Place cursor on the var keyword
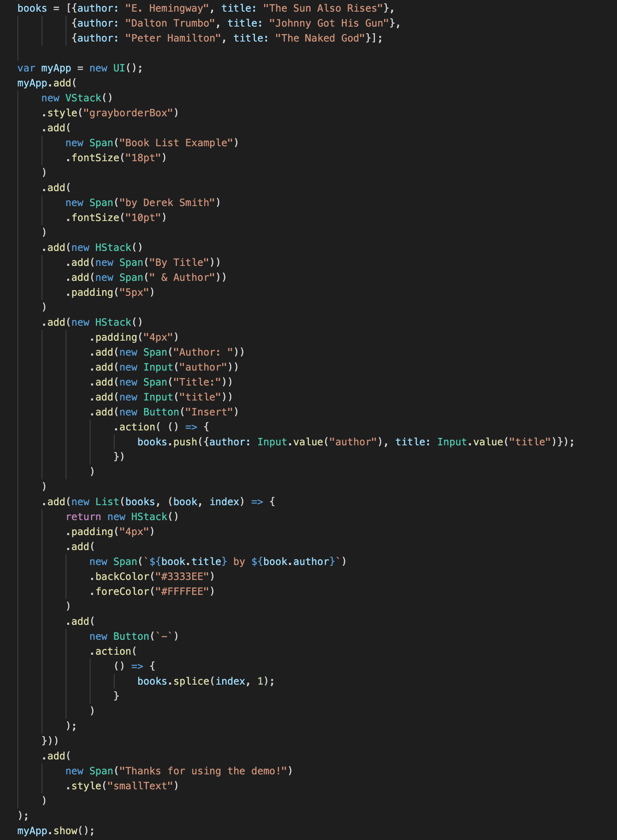617x840 pixels. 26,68
